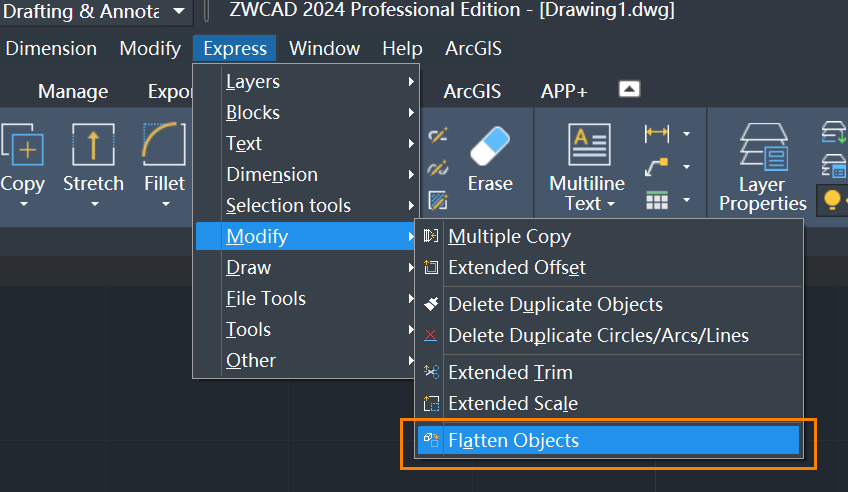This screenshot has height=492, width=848.
Task: Expand the Draw submenu
Action: (306, 267)
